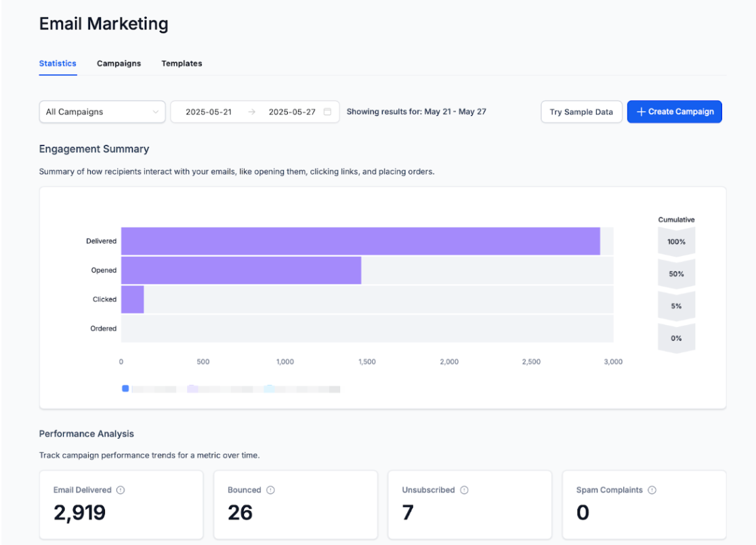Click the All Campaigns dropdown arrow
Viewport: 756px width, 545px height.
[x=156, y=112]
